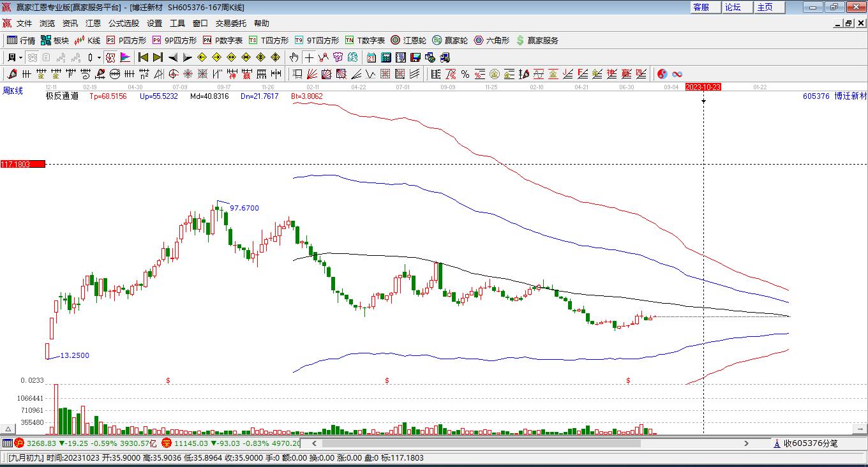Open the 板块 sector view
Viewport: 868px width, 467px height.
(55, 40)
